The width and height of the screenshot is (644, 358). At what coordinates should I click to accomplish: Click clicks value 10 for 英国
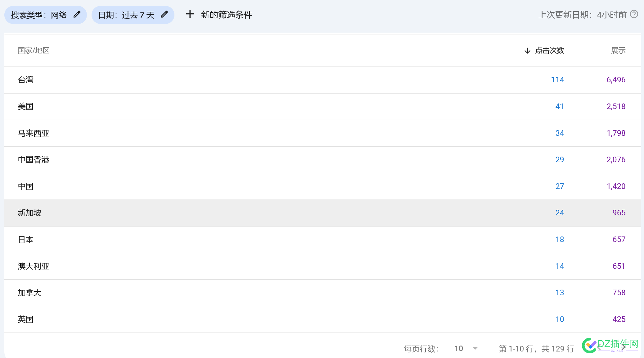560,319
